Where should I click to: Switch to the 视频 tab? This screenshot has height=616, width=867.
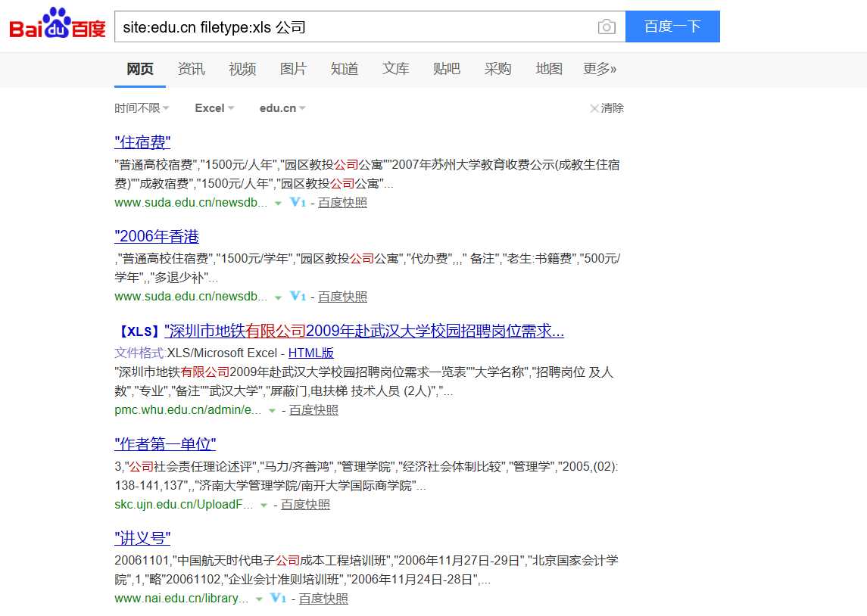[x=242, y=69]
